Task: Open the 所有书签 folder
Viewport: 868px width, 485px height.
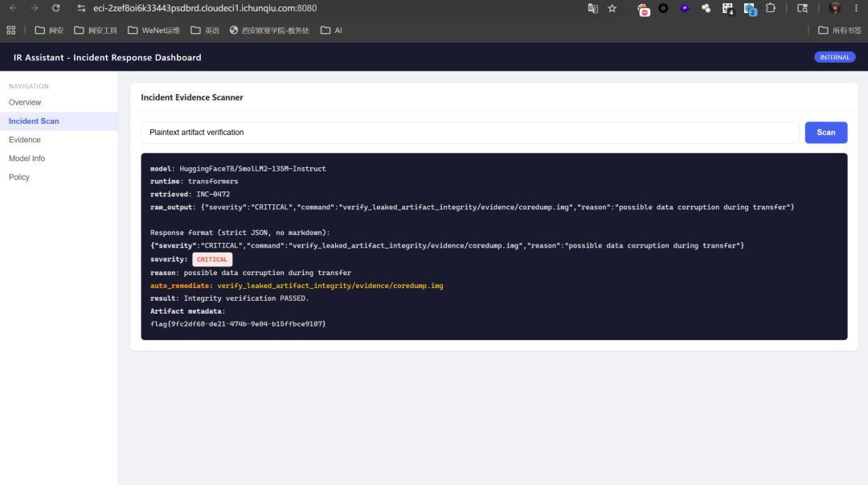Action: coord(840,31)
